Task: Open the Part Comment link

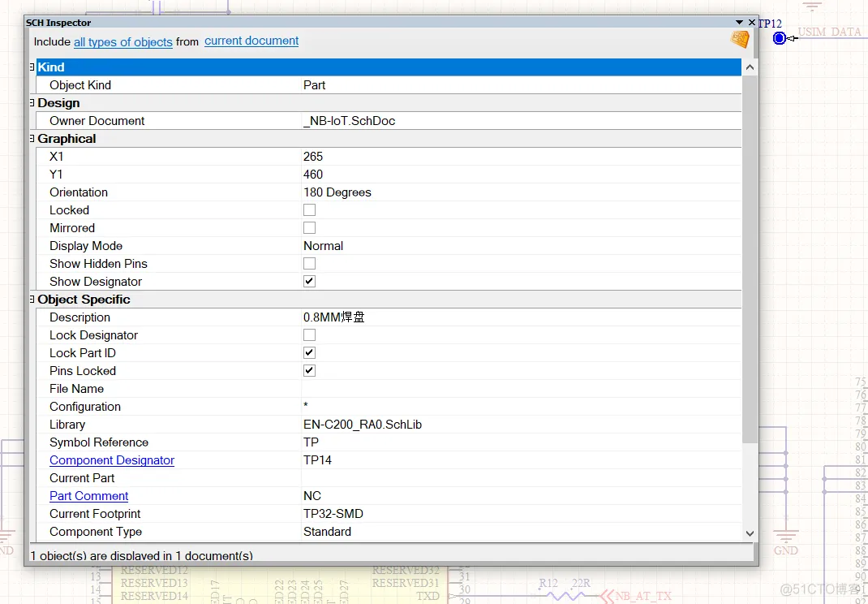Action: pos(88,496)
